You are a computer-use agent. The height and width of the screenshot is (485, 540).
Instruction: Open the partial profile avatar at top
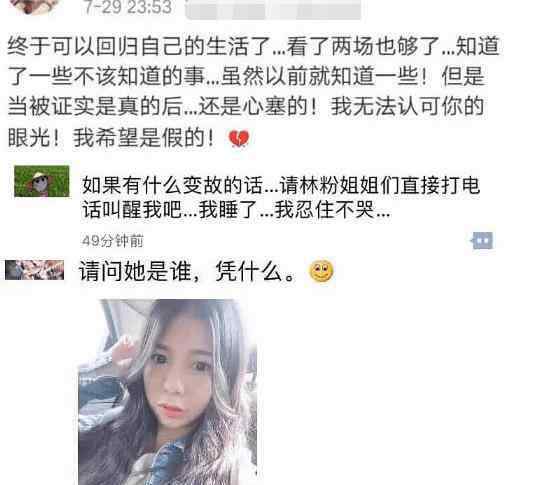34,7
